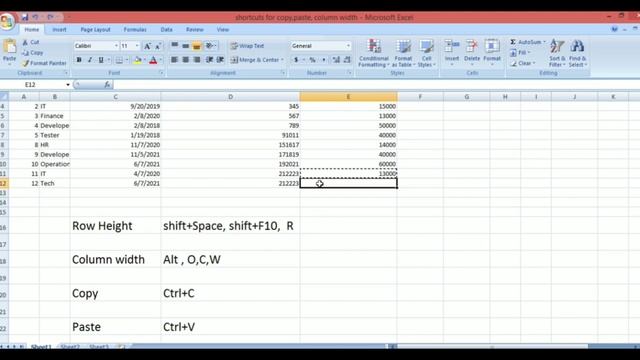
Task: Click the insert function fx button
Action: (x=107, y=84)
